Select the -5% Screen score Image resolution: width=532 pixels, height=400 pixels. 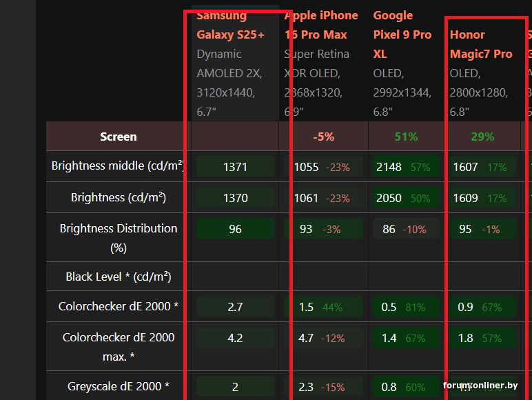323,137
